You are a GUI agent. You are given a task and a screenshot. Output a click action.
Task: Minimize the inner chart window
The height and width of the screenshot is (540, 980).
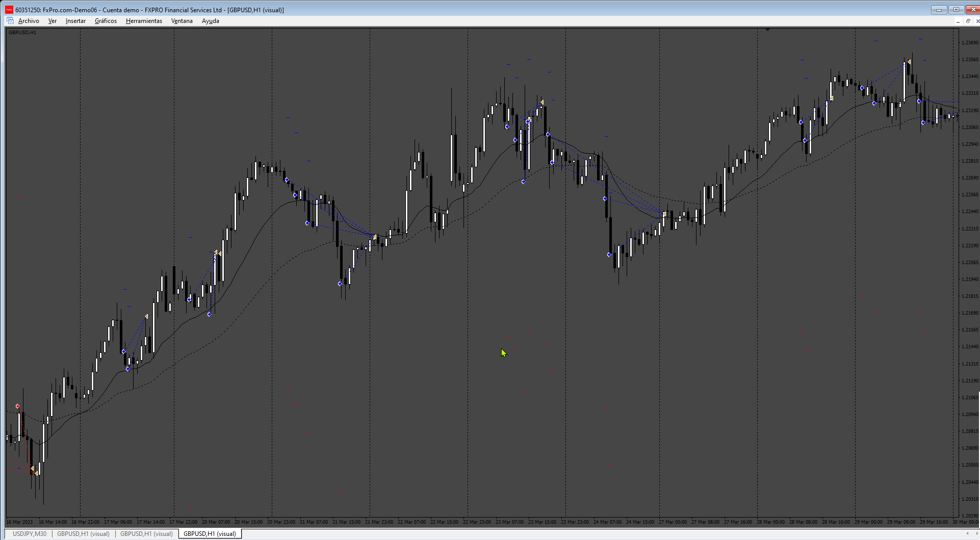(x=958, y=21)
